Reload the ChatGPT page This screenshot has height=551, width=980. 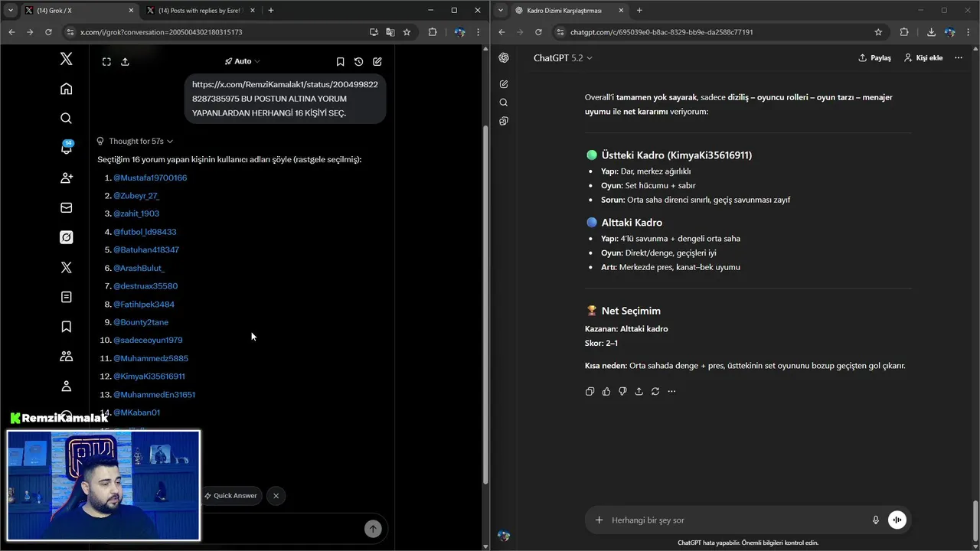coord(538,32)
